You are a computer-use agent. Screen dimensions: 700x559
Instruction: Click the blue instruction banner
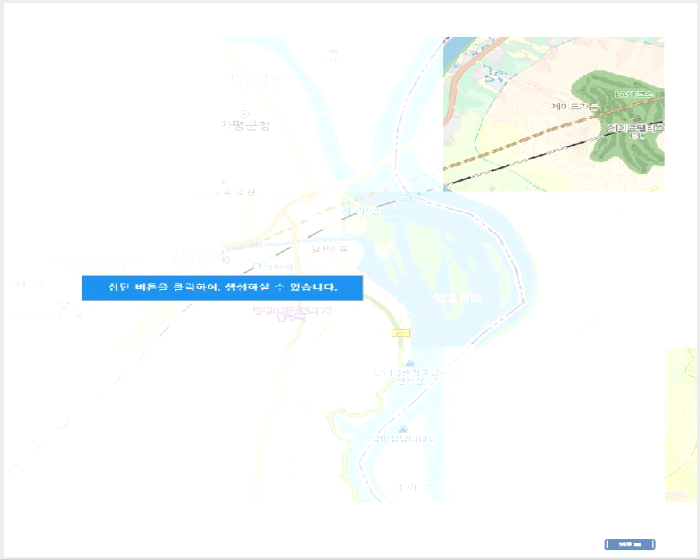coord(222,288)
